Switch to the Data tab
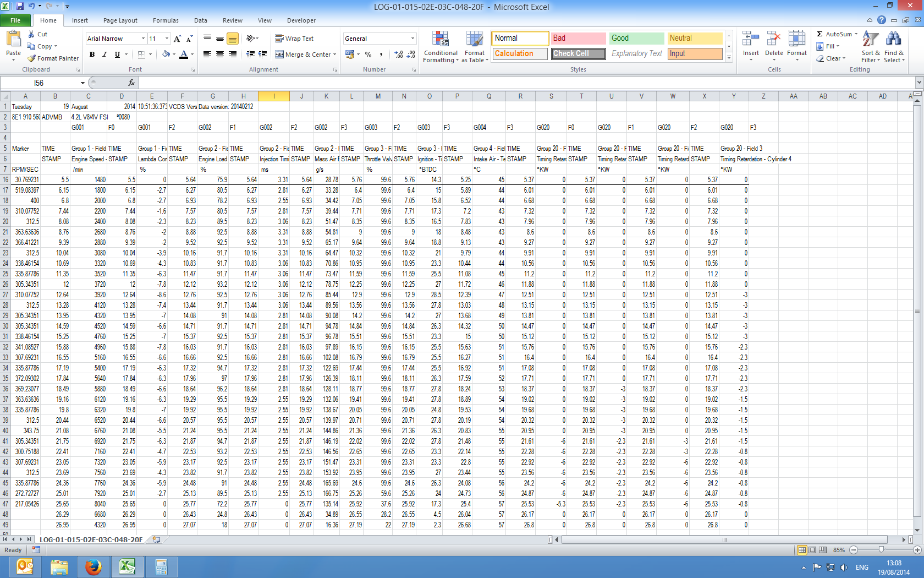The image size is (924, 578). [201, 20]
